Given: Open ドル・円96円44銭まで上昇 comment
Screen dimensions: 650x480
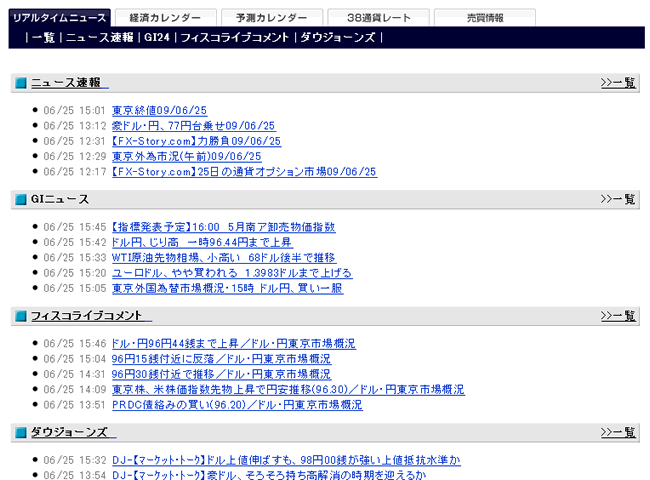Looking at the screenshot, I should pyautogui.click(x=234, y=344).
